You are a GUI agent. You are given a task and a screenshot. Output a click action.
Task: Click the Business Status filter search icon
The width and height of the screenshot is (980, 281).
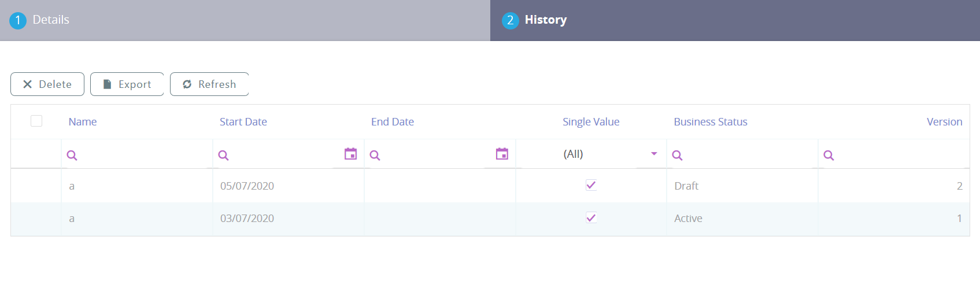point(678,155)
